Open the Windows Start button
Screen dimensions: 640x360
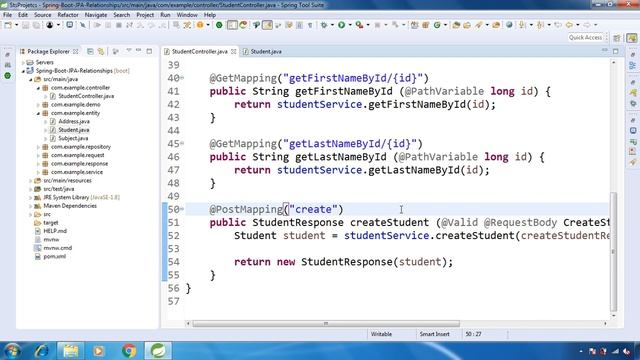pos(11,351)
